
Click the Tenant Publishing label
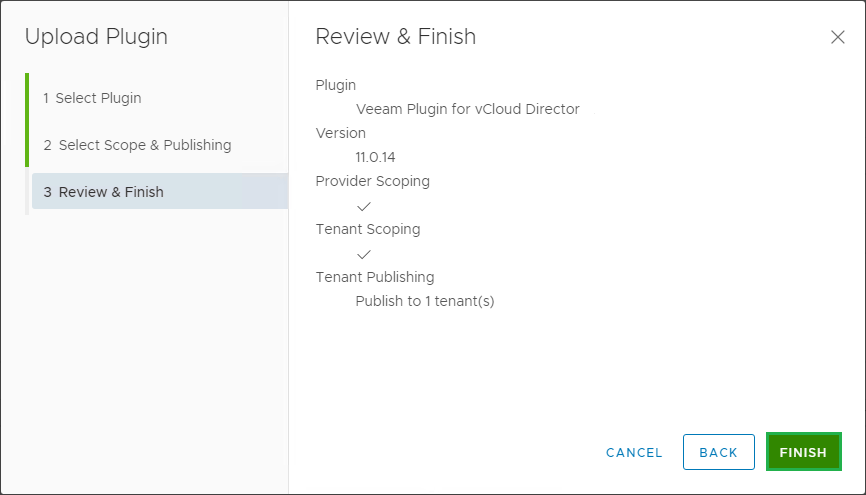point(374,277)
